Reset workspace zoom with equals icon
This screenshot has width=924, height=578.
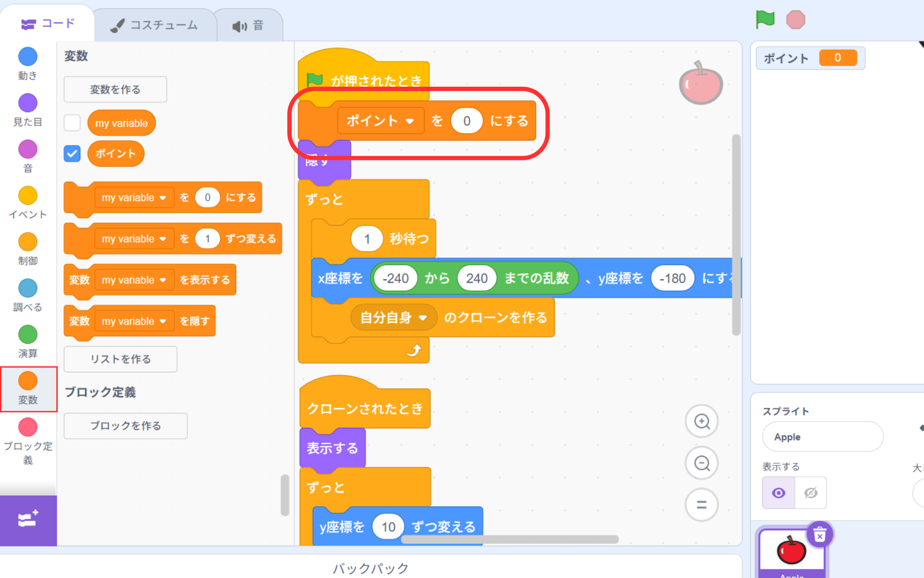click(x=702, y=505)
